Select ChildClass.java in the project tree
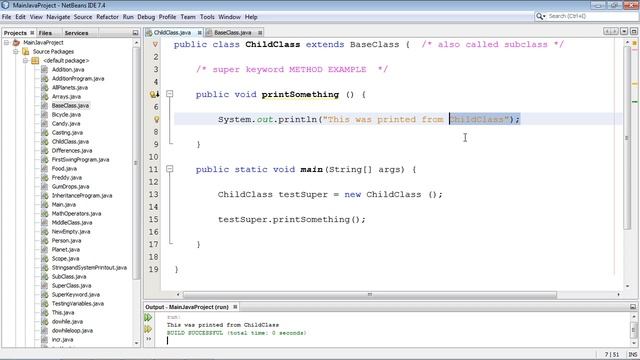The height and width of the screenshot is (360, 640). (70, 141)
